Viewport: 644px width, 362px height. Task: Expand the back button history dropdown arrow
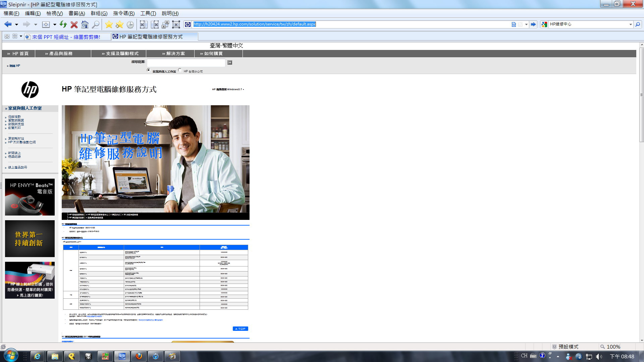(16, 24)
